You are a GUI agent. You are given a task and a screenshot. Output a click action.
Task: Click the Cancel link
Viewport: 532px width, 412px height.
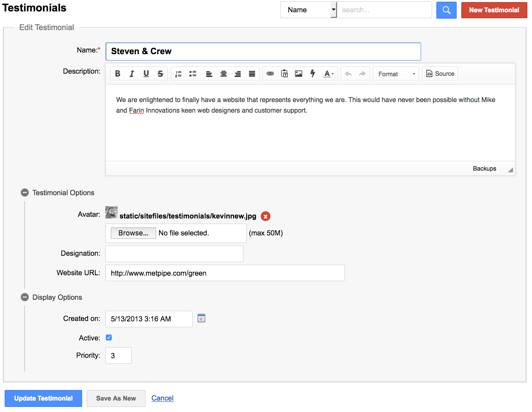(163, 398)
